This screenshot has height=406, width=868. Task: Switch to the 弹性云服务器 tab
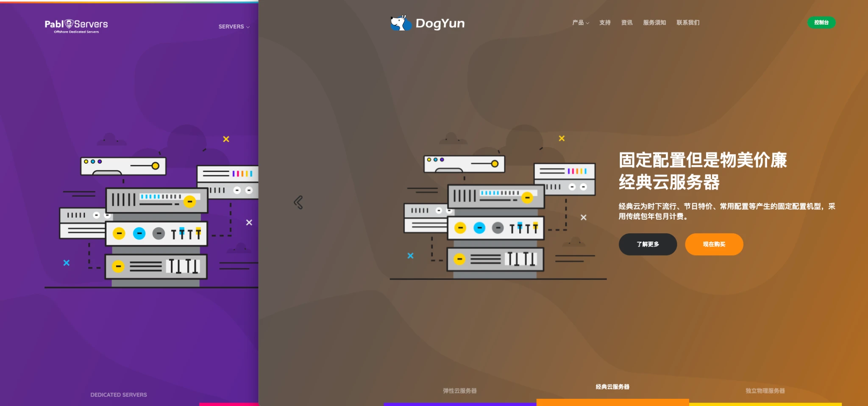click(x=460, y=391)
